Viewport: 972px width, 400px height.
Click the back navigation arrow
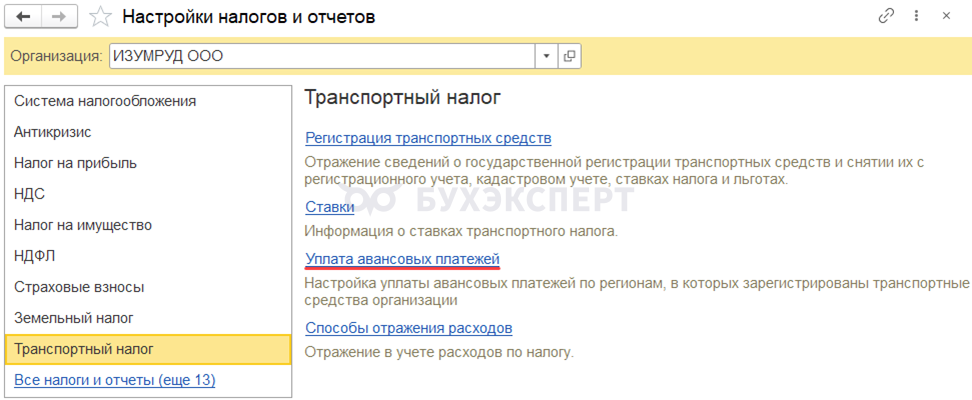tap(24, 17)
